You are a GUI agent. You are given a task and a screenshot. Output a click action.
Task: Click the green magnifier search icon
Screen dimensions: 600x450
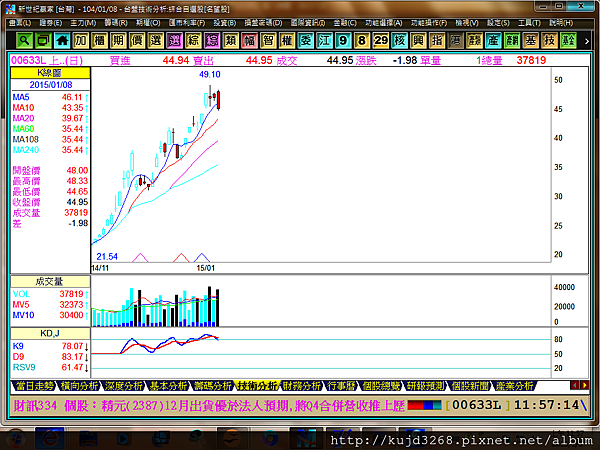pyautogui.click(x=24, y=41)
